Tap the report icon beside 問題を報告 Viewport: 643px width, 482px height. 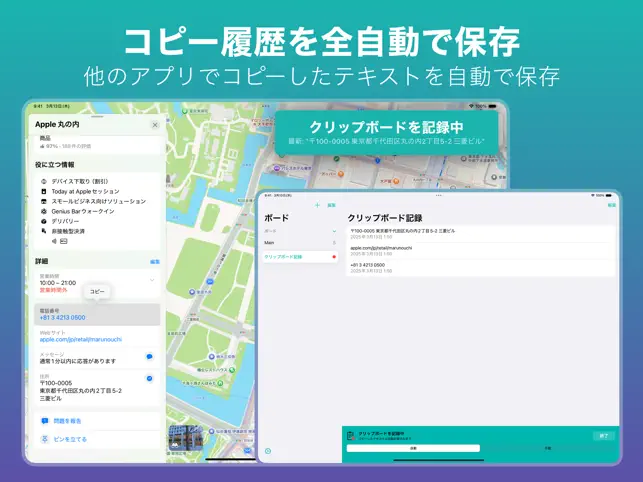coord(45,421)
